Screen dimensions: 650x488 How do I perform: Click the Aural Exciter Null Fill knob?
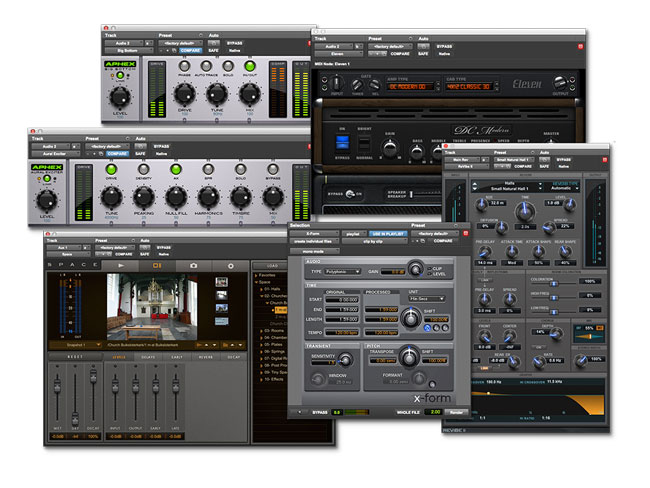[x=176, y=197]
